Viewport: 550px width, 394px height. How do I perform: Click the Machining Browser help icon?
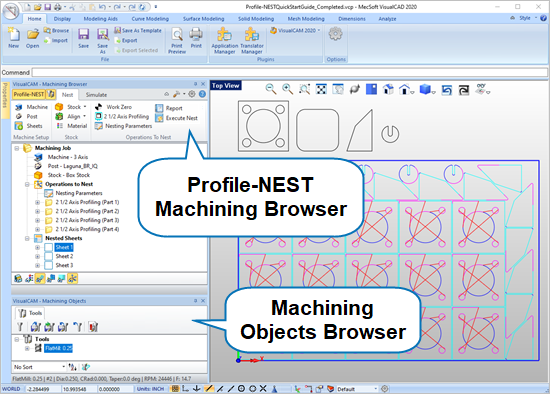coord(202,94)
